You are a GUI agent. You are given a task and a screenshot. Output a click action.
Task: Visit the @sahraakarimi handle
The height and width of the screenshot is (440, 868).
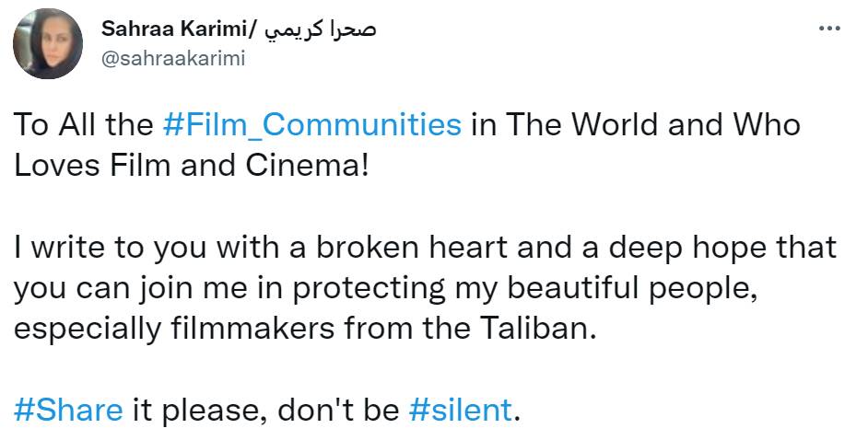click(x=172, y=58)
